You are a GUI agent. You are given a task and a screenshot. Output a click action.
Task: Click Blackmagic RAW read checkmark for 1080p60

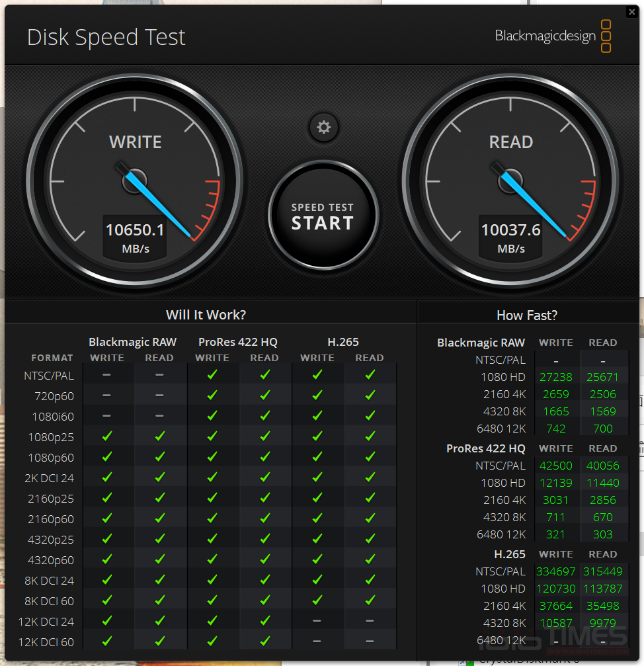pyautogui.click(x=159, y=456)
